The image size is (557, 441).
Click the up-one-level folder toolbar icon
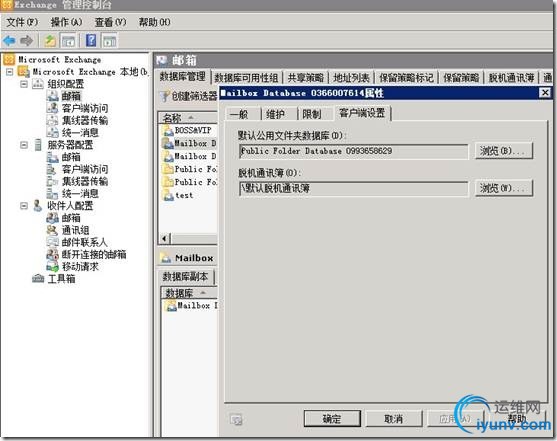point(50,41)
